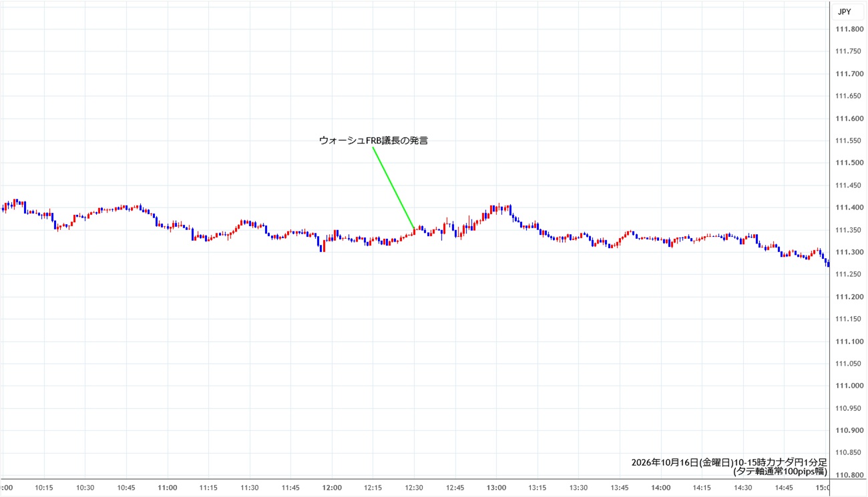Click the 10:15 time axis label
Image resolution: width=868 pixels, height=497 pixels.
coord(44,488)
